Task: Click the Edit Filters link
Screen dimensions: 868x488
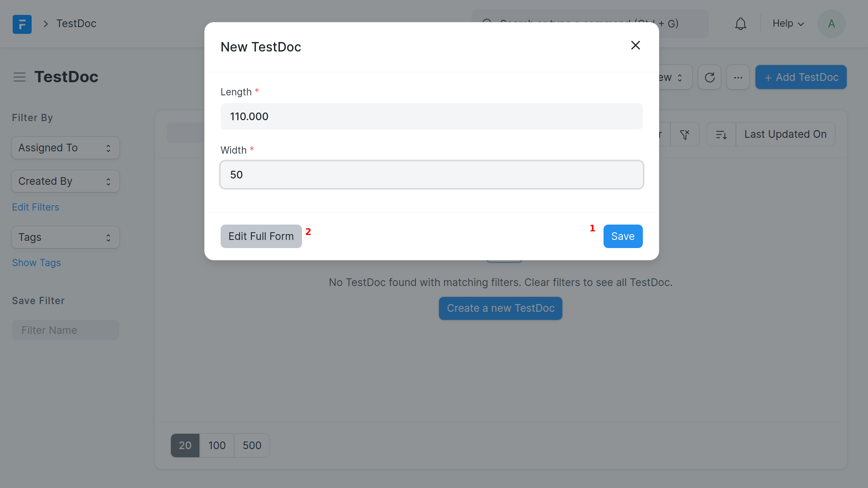Action: pos(36,207)
